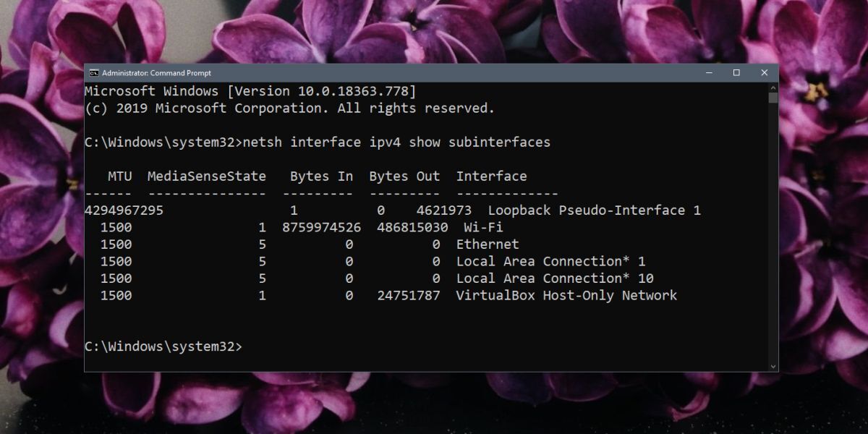Image resolution: width=868 pixels, height=434 pixels.
Task: Close the Command Prompt window
Action: pyautogui.click(x=765, y=72)
